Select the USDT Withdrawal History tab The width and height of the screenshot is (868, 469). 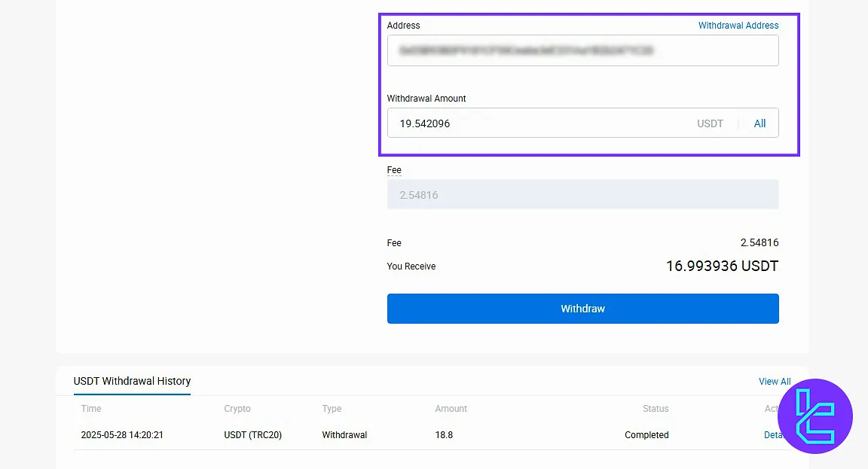tap(132, 381)
